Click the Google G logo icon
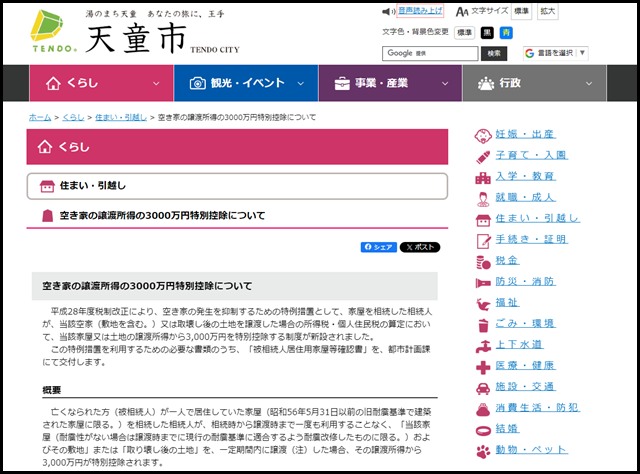 tap(529, 53)
